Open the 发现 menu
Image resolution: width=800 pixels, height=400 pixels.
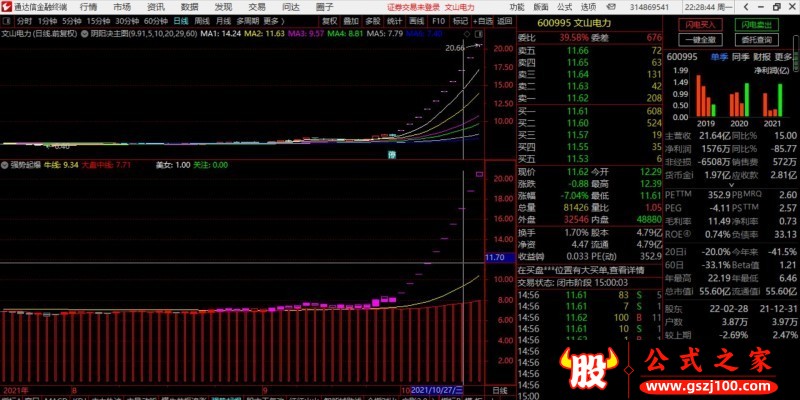[223, 7]
